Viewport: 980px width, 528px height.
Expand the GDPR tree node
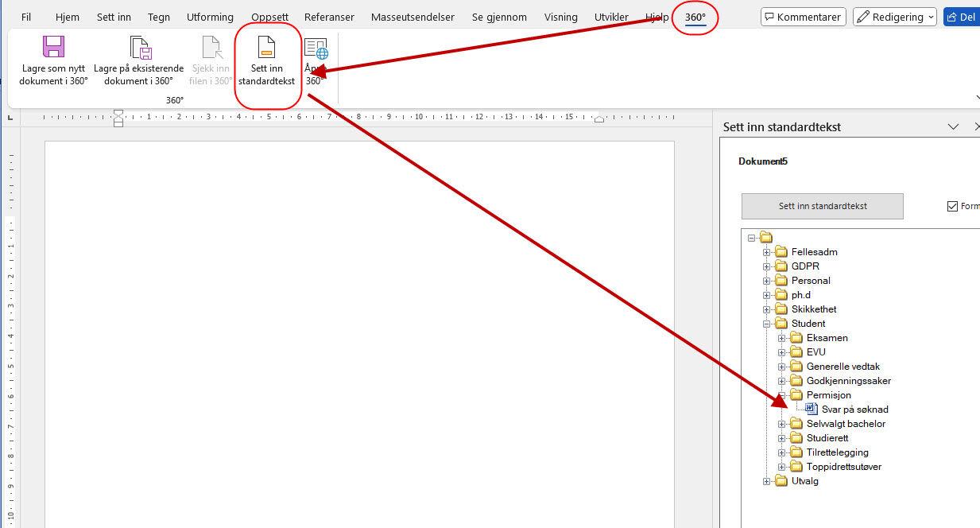click(x=767, y=266)
